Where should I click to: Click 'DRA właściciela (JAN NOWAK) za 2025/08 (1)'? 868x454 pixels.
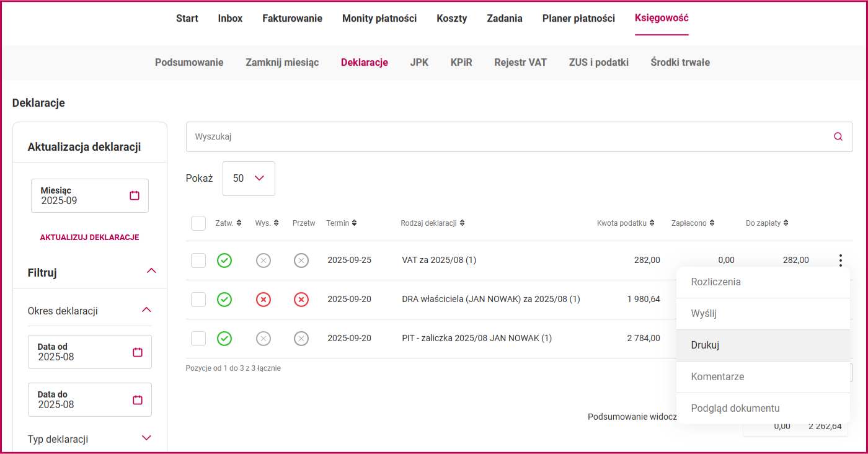coord(491,300)
